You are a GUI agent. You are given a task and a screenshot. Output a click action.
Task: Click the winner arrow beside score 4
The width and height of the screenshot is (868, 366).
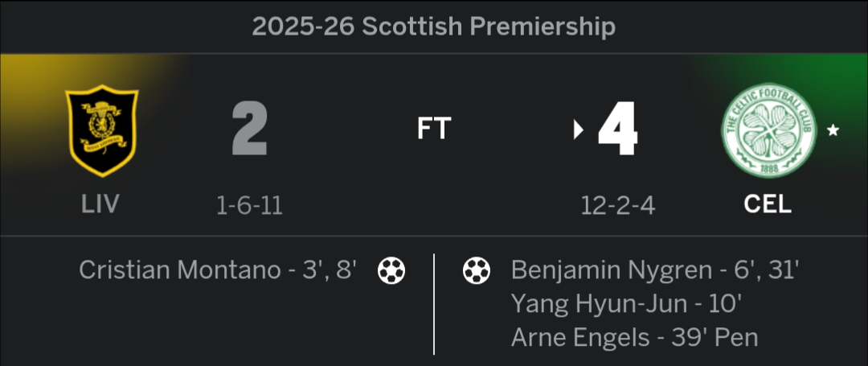[x=578, y=130]
